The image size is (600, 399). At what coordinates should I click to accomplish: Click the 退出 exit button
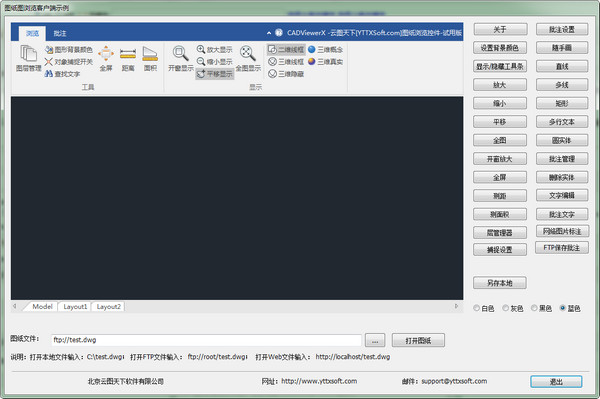[x=556, y=381]
